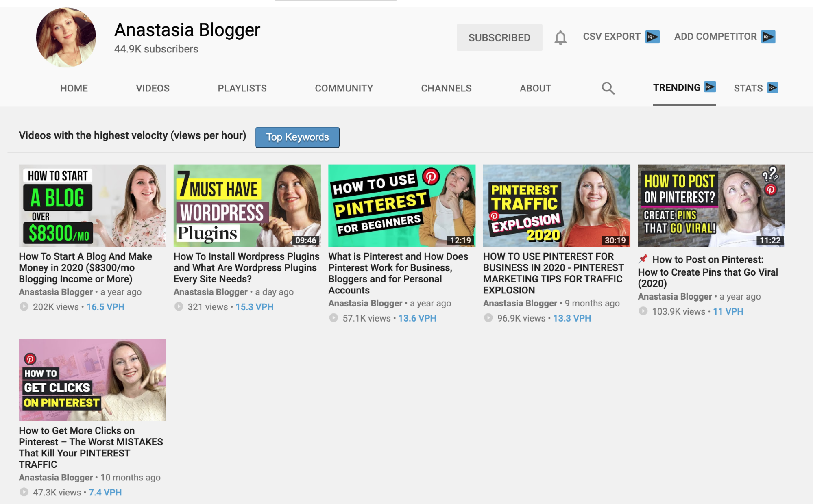813x504 pixels.
Task: Click channel name under Wordpress Plugins video
Action: point(210,292)
